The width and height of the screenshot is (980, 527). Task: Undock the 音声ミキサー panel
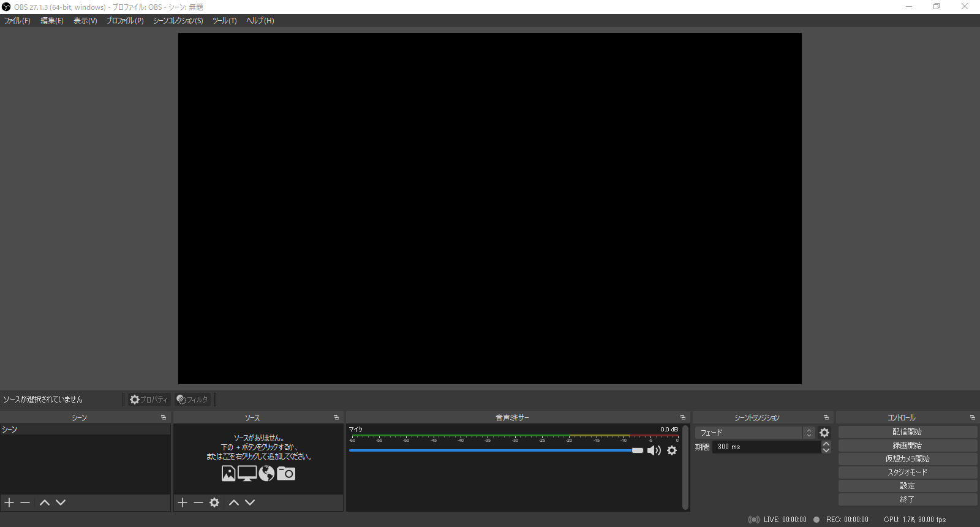point(683,417)
